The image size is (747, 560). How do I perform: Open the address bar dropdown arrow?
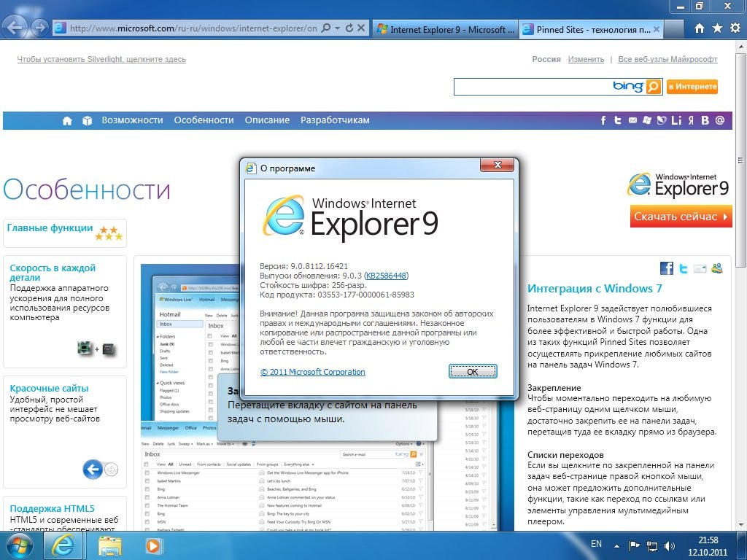click(337, 28)
